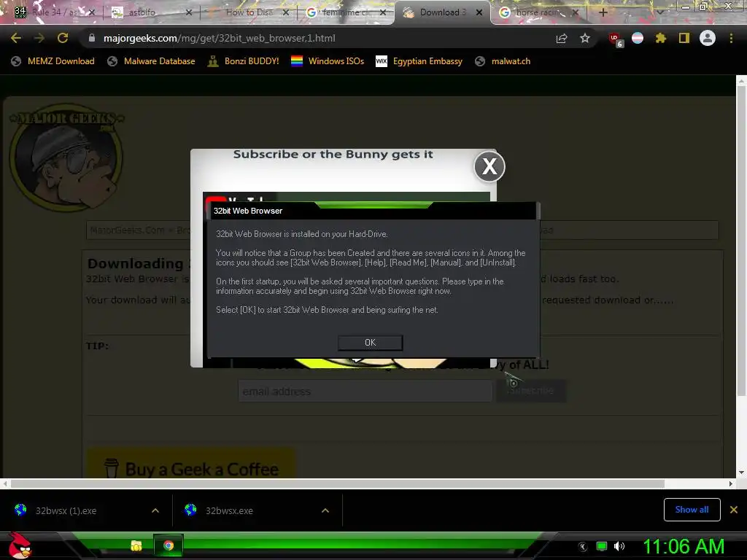Open File Explorer on taskbar
The image size is (747, 560).
(x=136, y=545)
